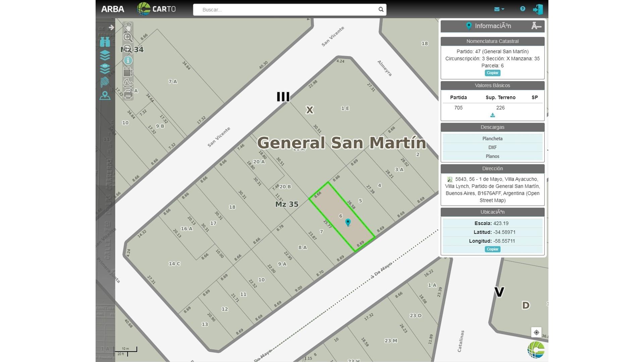Select the measure area tool
Viewport: 644px width, 362px height.
tap(128, 72)
